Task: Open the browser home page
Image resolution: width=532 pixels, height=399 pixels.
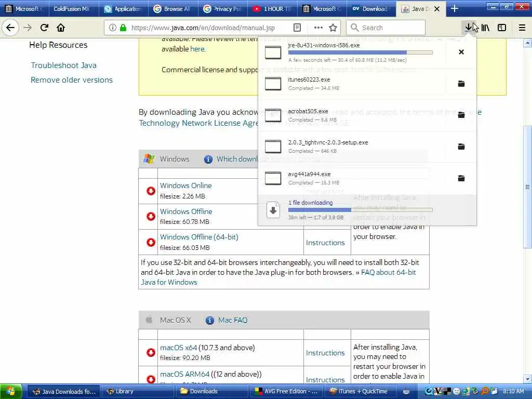Action: (61, 28)
